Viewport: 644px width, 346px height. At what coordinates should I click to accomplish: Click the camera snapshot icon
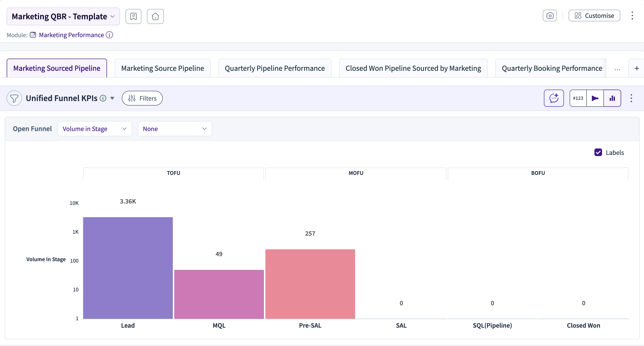[550, 16]
